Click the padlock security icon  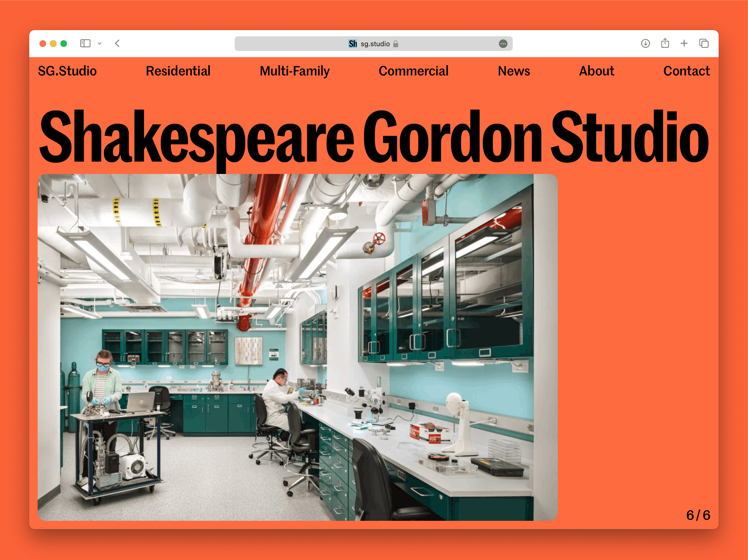396,44
